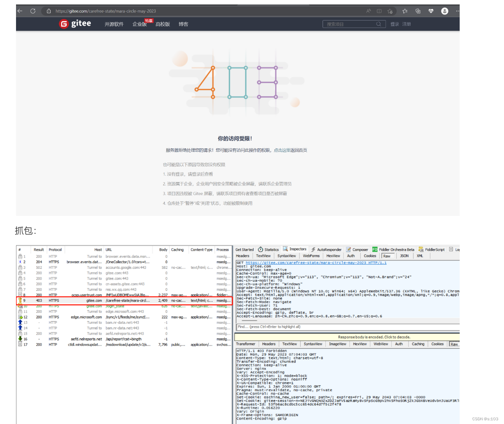504x424 pixels.
Task: Click the Find field in request inspector
Action: [x=348, y=327]
